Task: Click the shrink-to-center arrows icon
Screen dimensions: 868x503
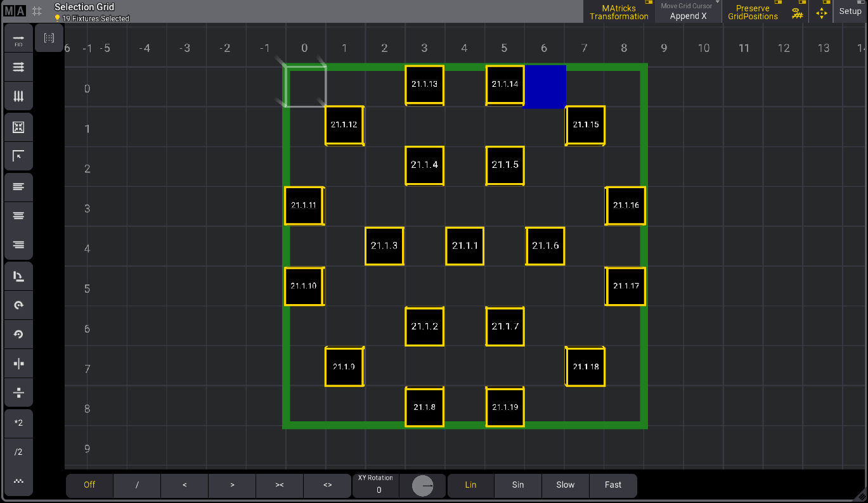Action: (x=18, y=127)
